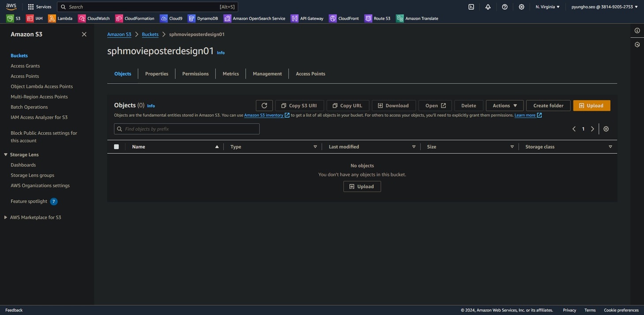Focus the Find objects by prefix field
Screen dimensions: 644x315
point(187,129)
